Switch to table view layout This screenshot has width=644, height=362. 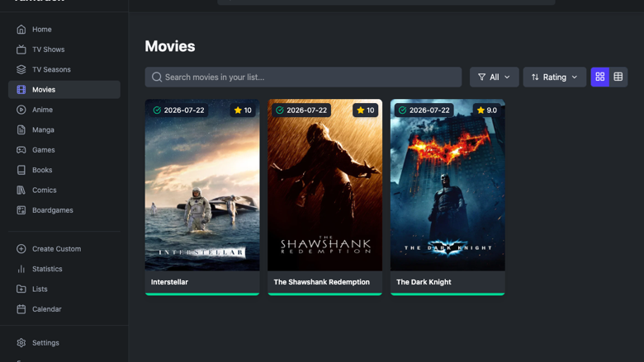618,77
